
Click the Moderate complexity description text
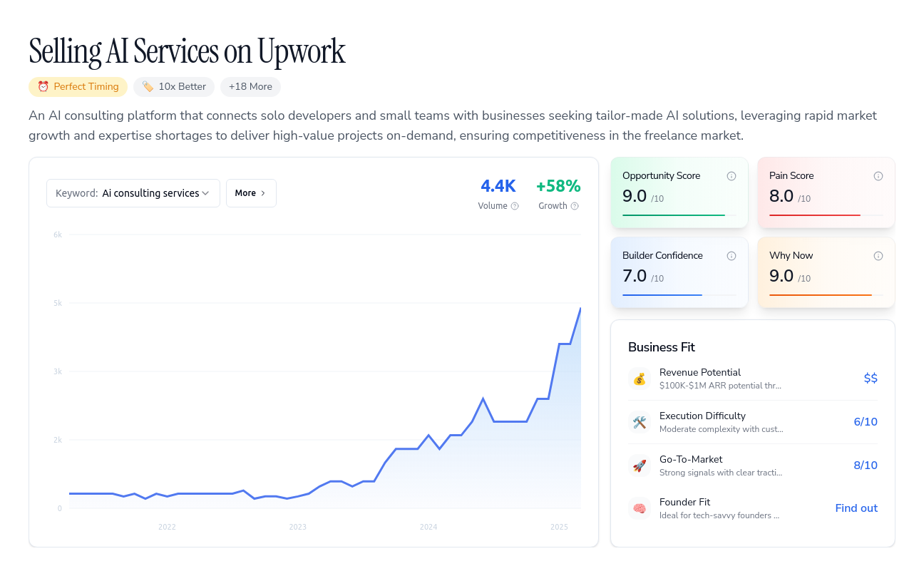click(x=721, y=429)
